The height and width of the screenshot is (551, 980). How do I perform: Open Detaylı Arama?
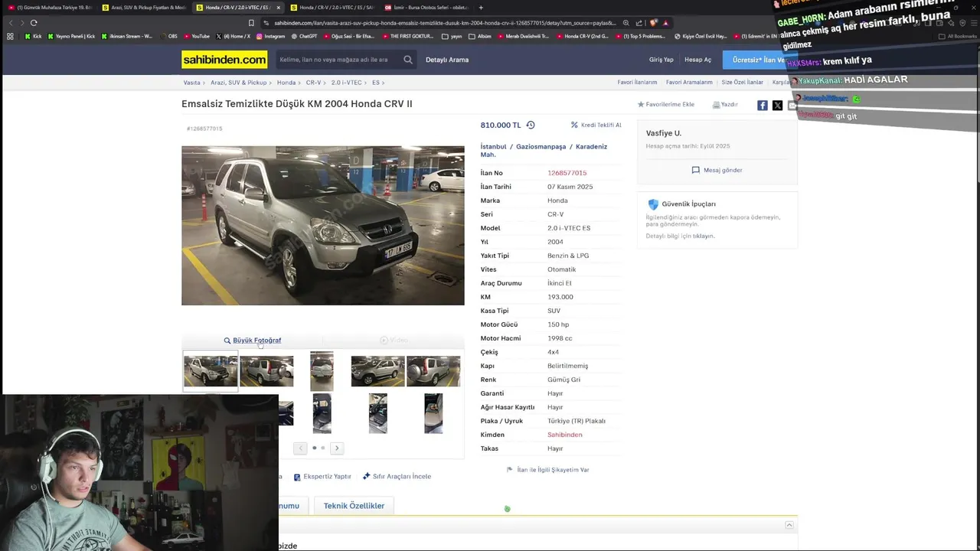pyautogui.click(x=447, y=60)
